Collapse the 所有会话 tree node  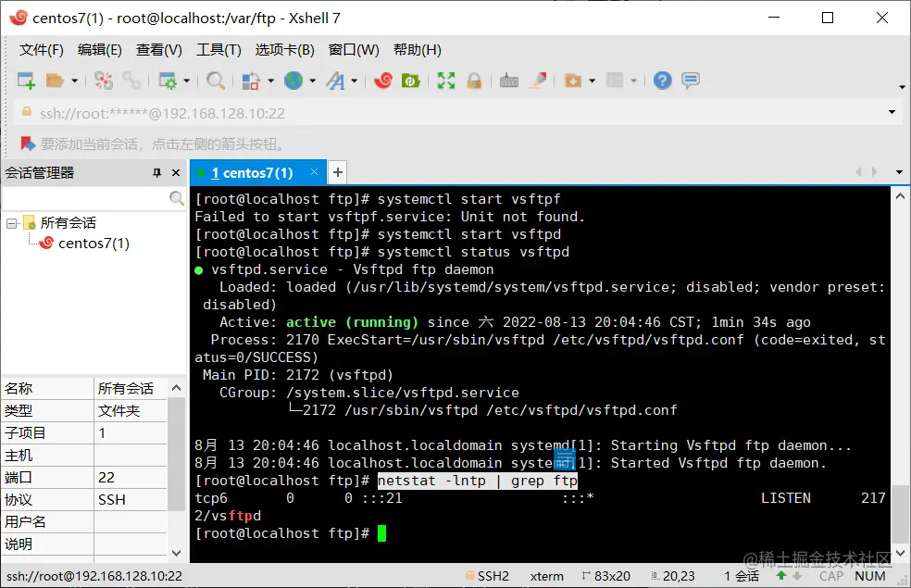tap(11, 223)
